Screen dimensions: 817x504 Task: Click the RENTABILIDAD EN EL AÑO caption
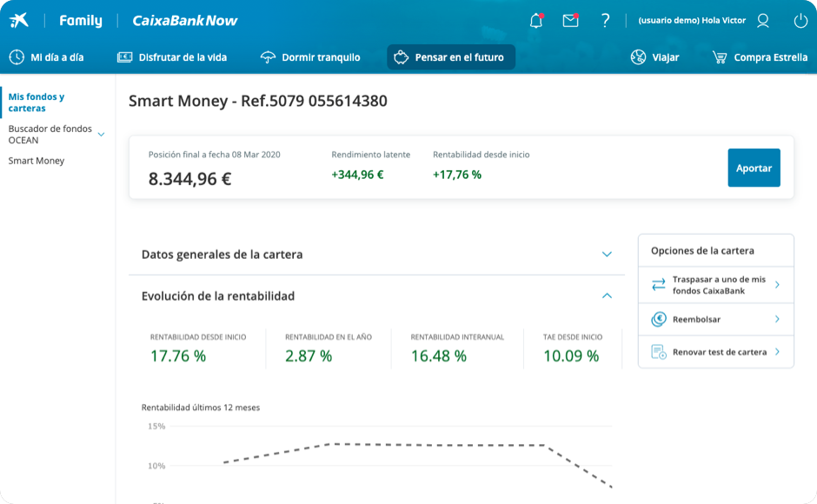(329, 337)
